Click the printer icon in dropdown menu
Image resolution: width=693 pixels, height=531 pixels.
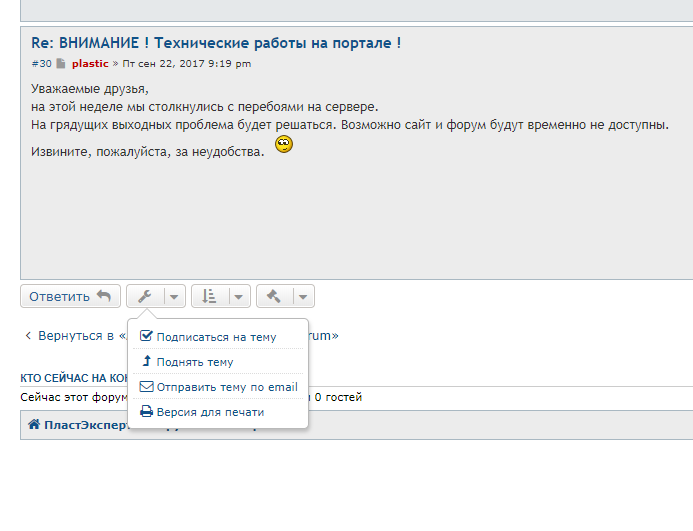click(147, 412)
